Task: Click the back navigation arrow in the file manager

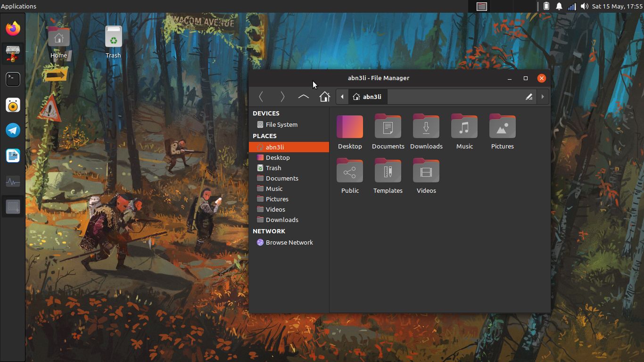Action: (x=261, y=97)
